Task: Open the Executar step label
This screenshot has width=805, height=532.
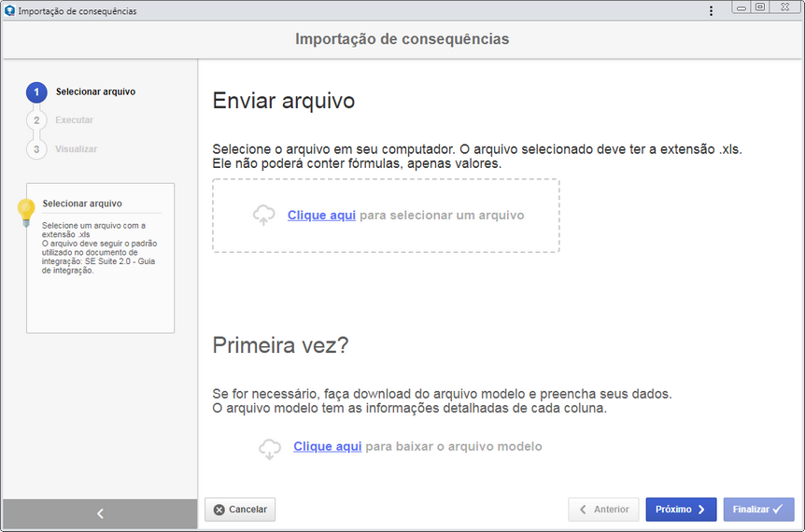Action: click(75, 120)
